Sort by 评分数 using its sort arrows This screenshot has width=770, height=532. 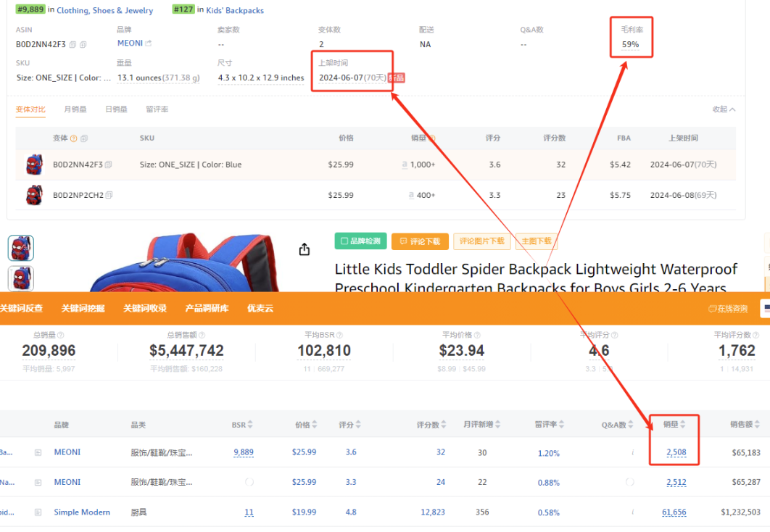pyautogui.click(x=444, y=425)
